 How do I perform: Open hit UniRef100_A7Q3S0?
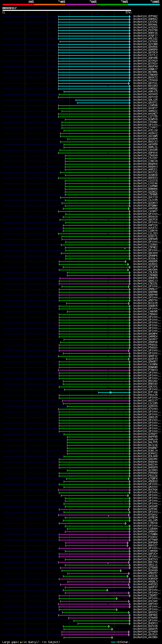145,27
